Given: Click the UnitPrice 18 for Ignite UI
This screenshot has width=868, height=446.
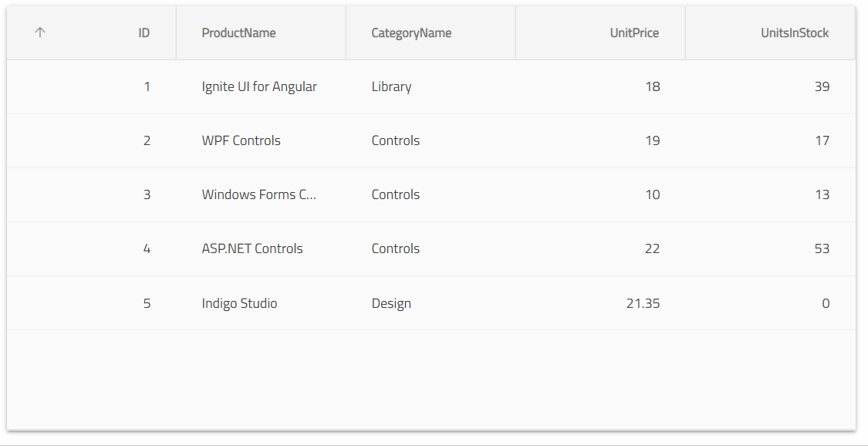Looking at the screenshot, I should coord(653,86).
